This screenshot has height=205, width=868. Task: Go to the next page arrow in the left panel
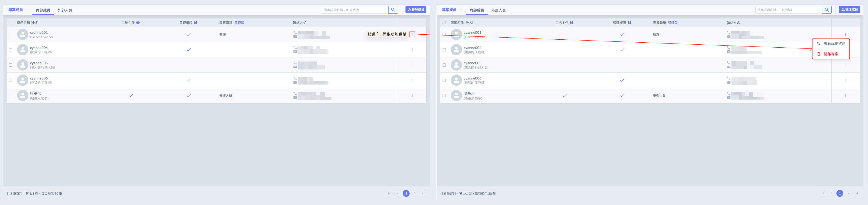tap(414, 194)
